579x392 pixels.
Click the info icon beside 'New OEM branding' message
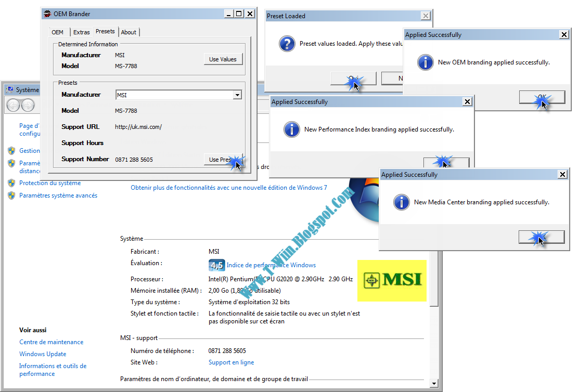coord(425,62)
